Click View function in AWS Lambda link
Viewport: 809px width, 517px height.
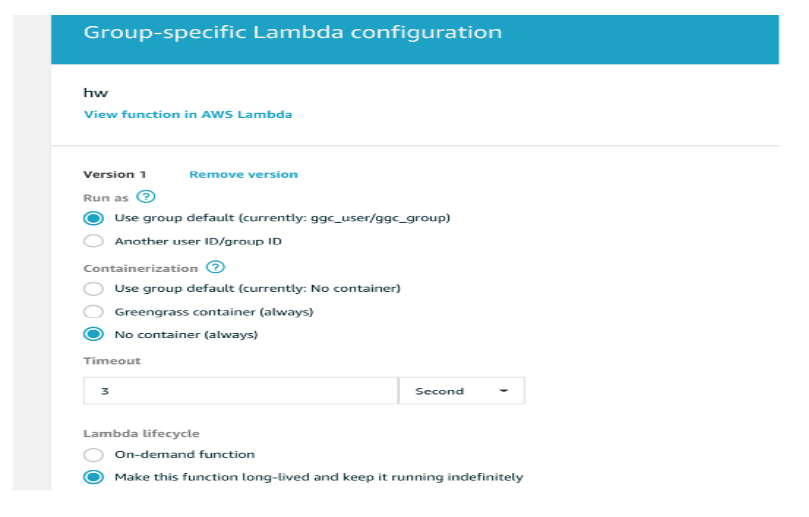pos(188,115)
